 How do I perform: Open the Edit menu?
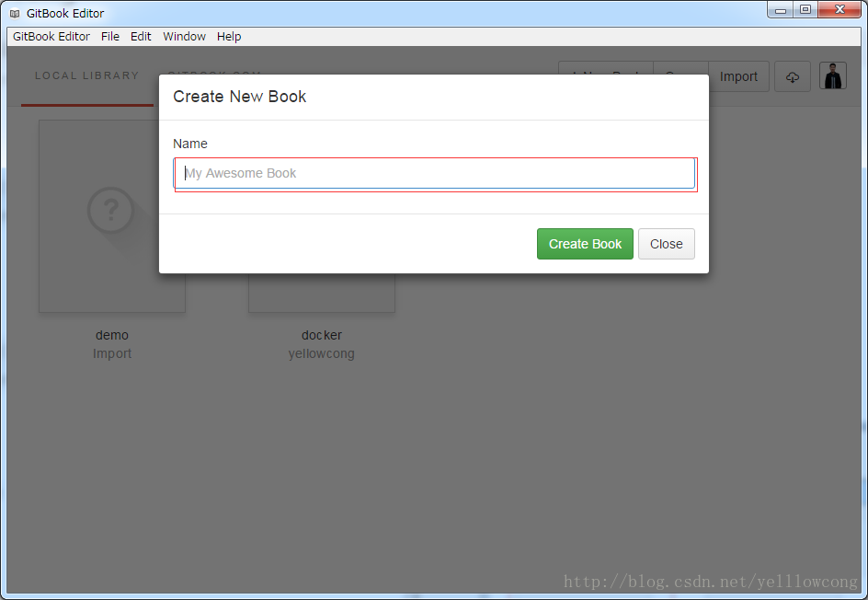pos(141,37)
